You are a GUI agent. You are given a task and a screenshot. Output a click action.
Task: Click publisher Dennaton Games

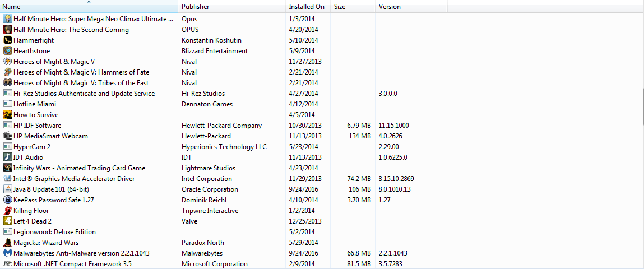point(207,104)
